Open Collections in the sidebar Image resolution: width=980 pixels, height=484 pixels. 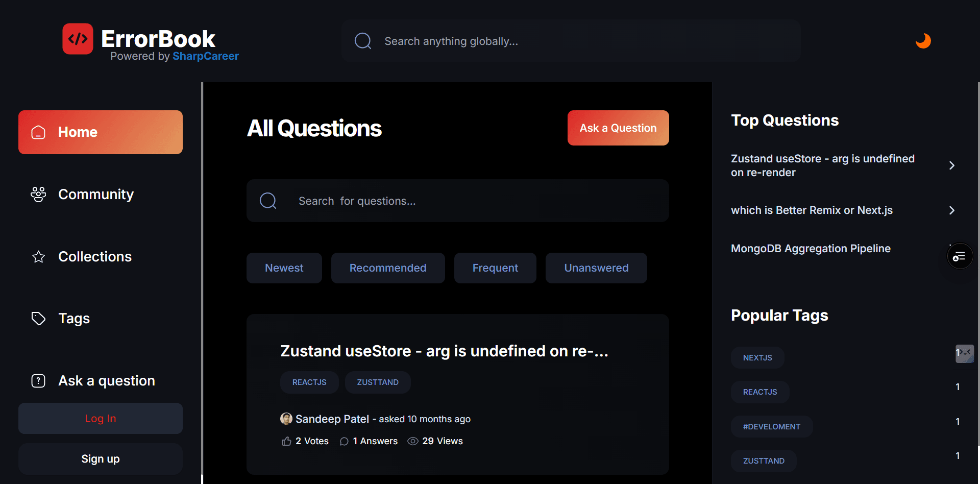pyautogui.click(x=94, y=257)
